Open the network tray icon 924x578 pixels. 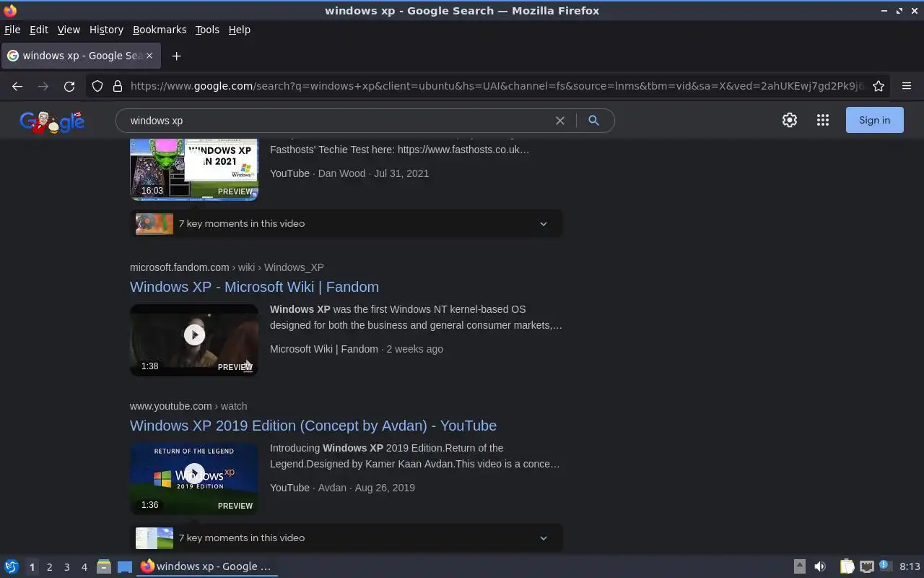point(867,566)
